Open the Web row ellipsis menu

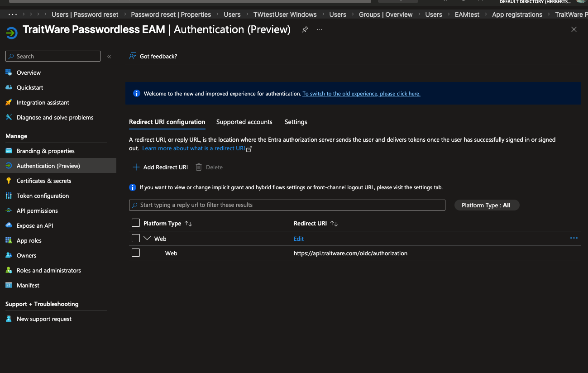tap(574, 238)
